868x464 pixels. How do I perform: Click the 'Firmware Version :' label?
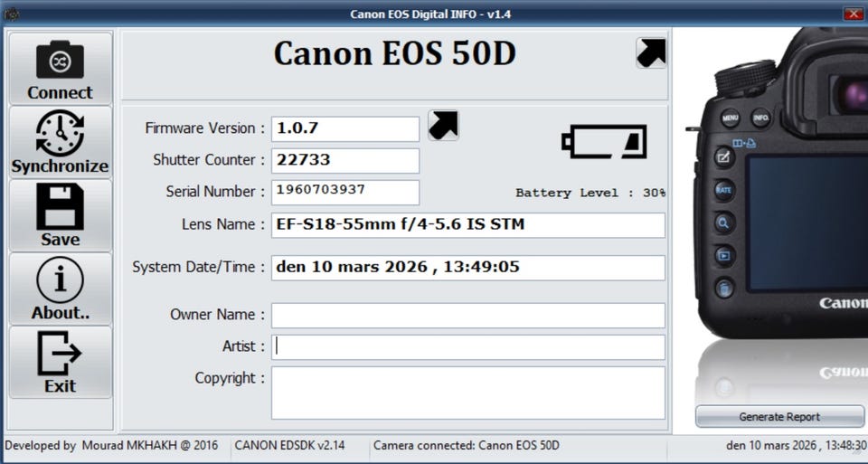[205, 128]
